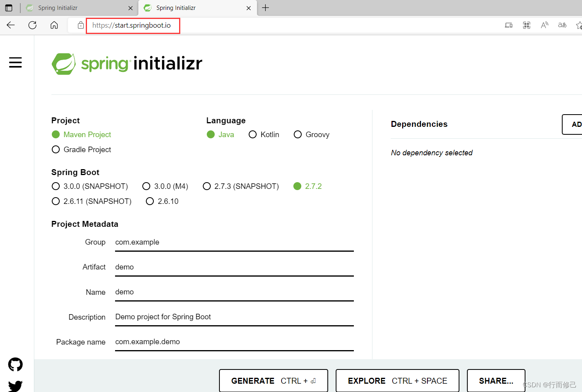Open the QR code/apps grid icon
Screen dimensions: 582x392
pyautogui.click(x=527, y=25)
